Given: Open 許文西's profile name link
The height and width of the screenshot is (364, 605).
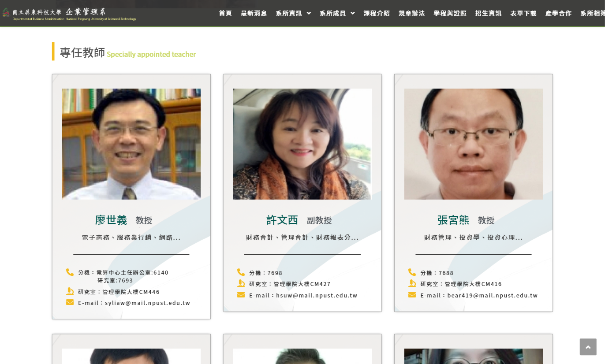Looking at the screenshot, I should pos(282,220).
